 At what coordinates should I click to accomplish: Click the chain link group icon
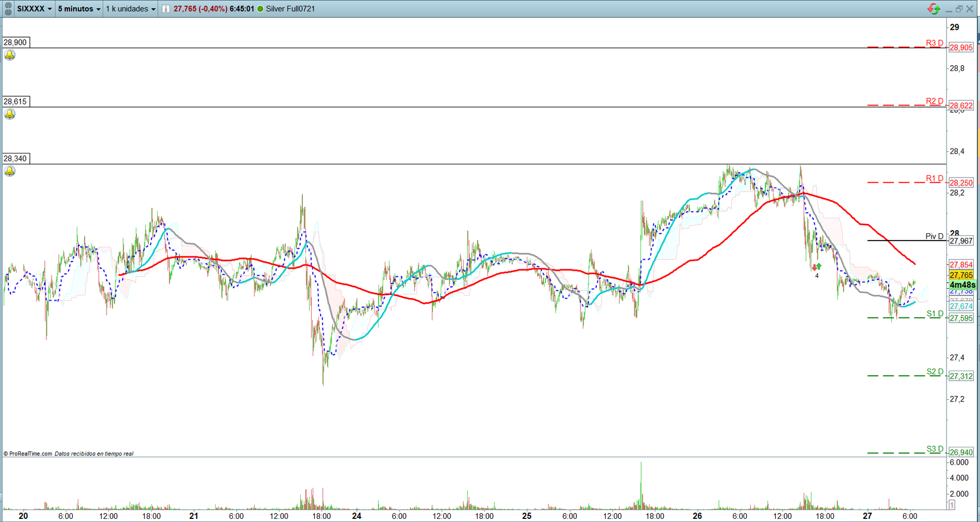click(x=8, y=9)
